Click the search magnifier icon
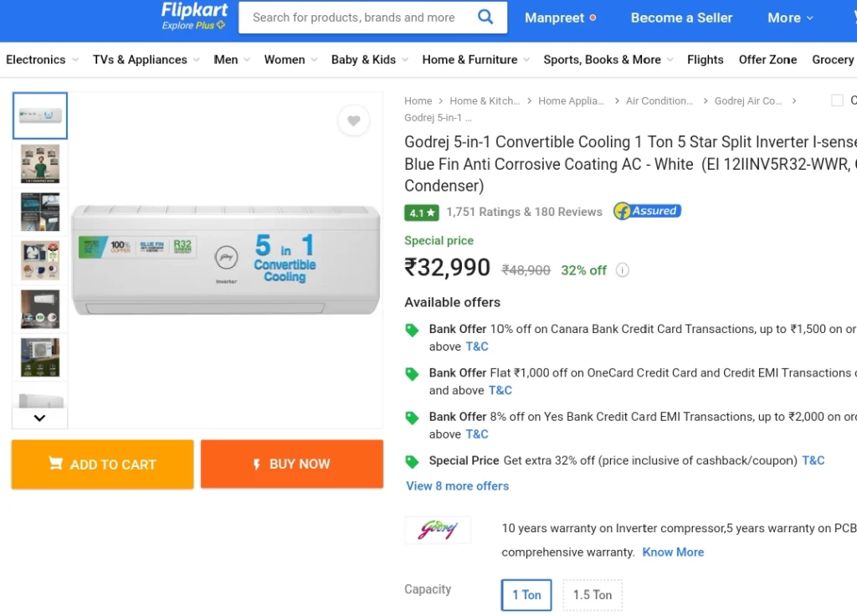The height and width of the screenshot is (616, 857). [485, 17]
